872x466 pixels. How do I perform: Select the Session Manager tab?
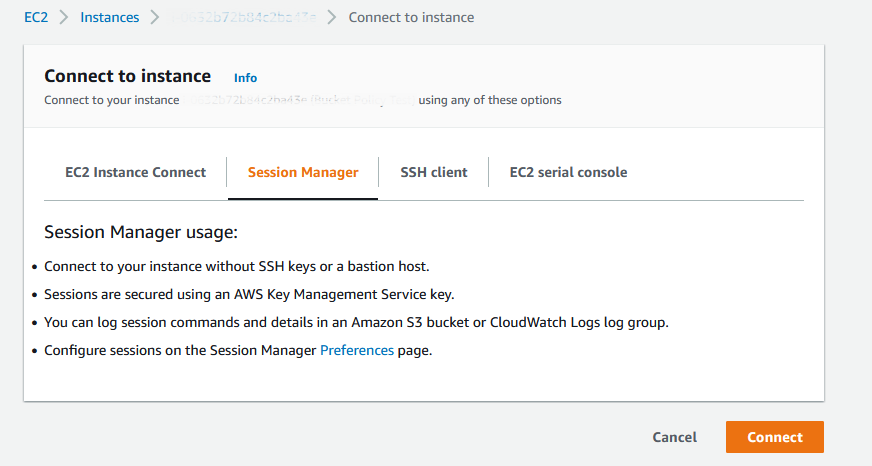(x=303, y=172)
